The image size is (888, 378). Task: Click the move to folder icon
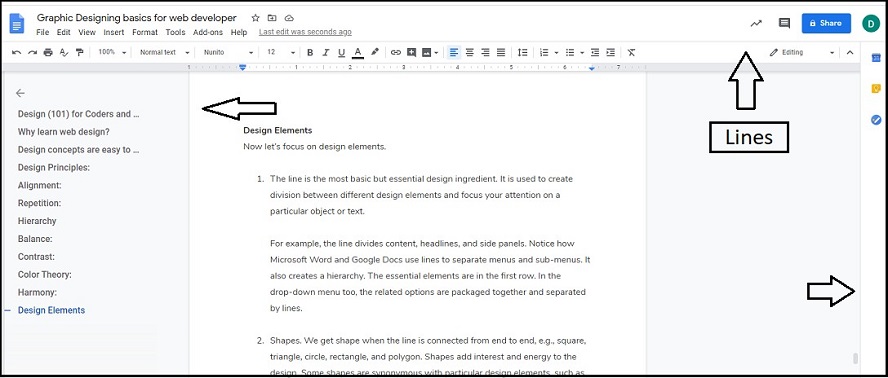click(x=272, y=18)
